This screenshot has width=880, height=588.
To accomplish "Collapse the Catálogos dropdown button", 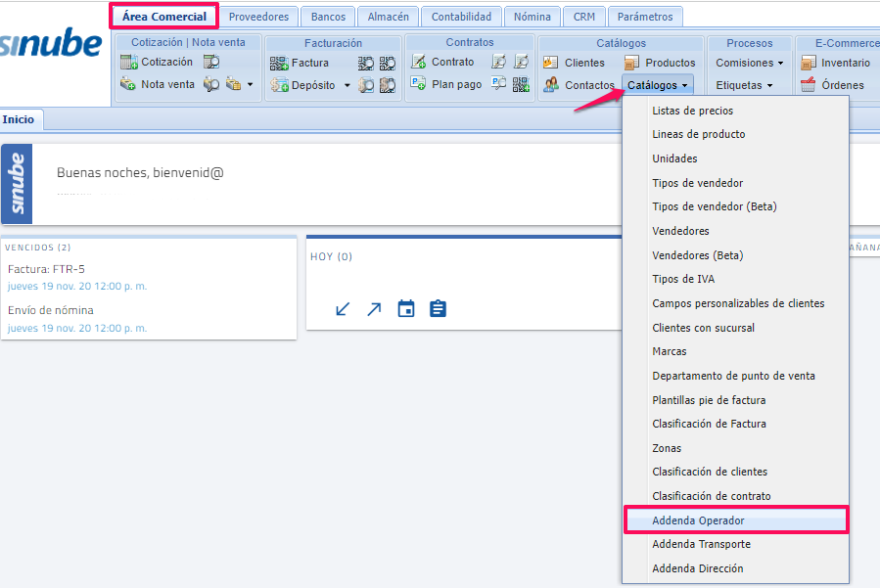I will [x=658, y=85].
